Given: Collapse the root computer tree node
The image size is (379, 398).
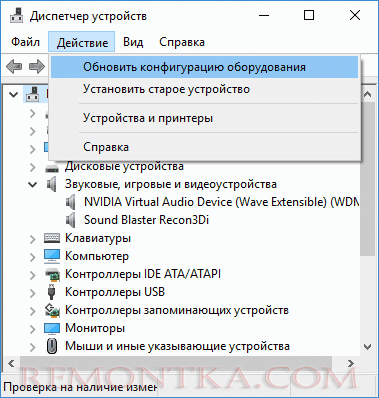Looking at the screenshot, I should click(14, 95).
